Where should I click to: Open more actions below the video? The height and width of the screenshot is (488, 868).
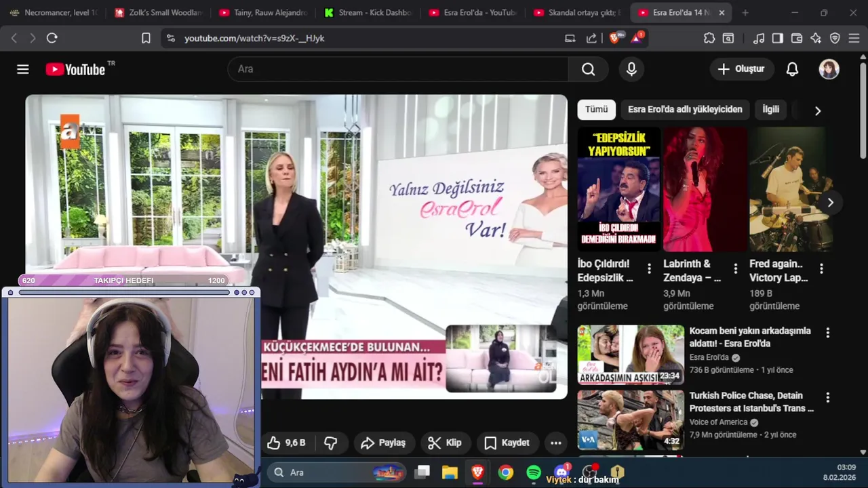(x=555, y=443)
